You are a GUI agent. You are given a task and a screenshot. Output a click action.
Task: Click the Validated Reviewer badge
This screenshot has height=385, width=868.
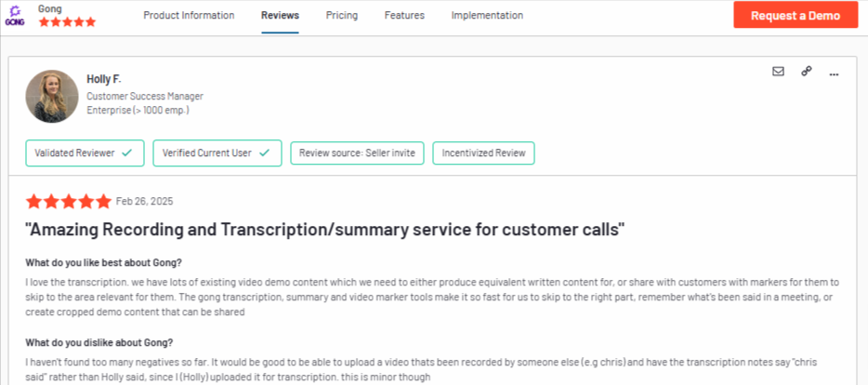(x=85, y=153)
